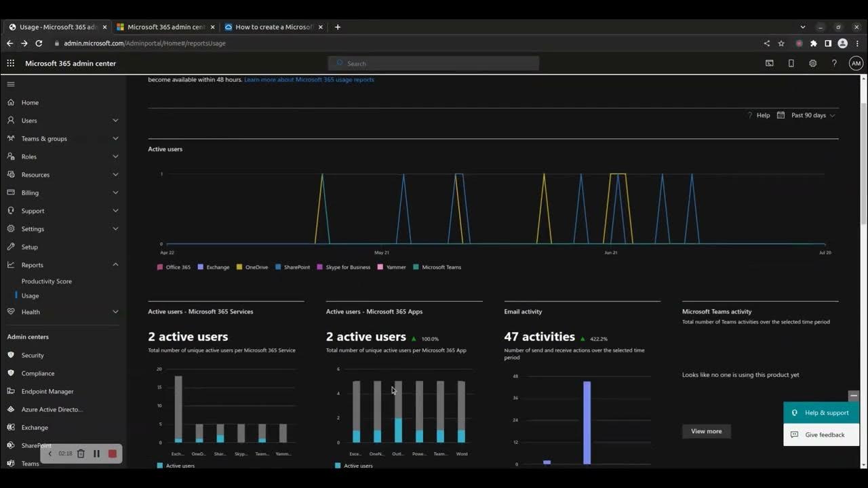
Task: Toggle Exchange legend series
Action: click(x=214, y=267)
